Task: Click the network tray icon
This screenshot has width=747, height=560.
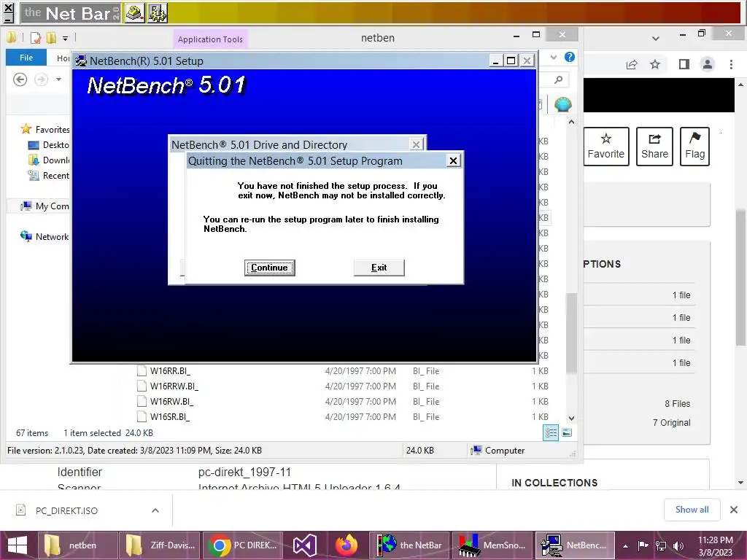Action: [x=661, y=546]
